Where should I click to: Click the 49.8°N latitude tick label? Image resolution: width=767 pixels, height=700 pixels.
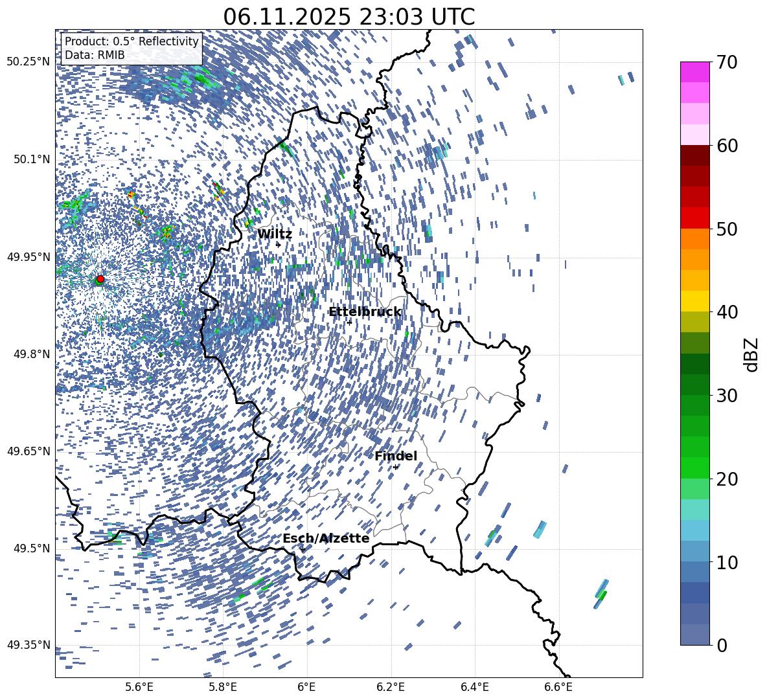[31, 354]
